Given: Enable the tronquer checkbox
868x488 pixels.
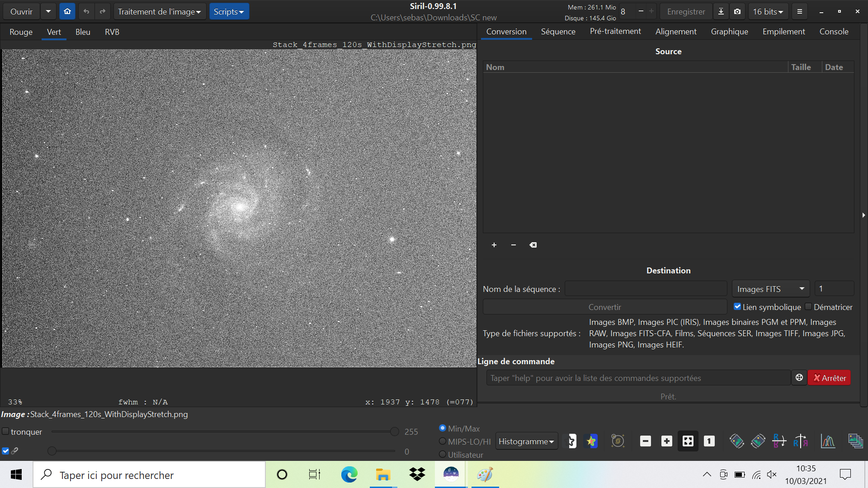Looking at the screenshot, I should click(5, 432).
